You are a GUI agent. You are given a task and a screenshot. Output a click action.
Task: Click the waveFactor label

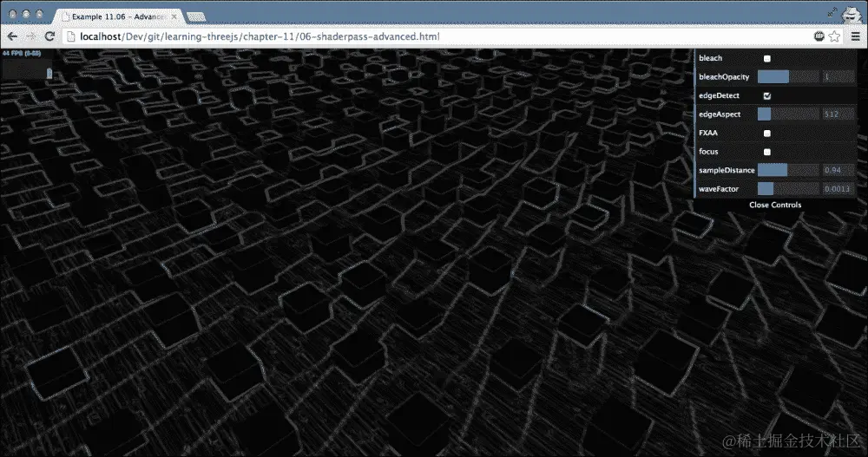pos(718,189)
